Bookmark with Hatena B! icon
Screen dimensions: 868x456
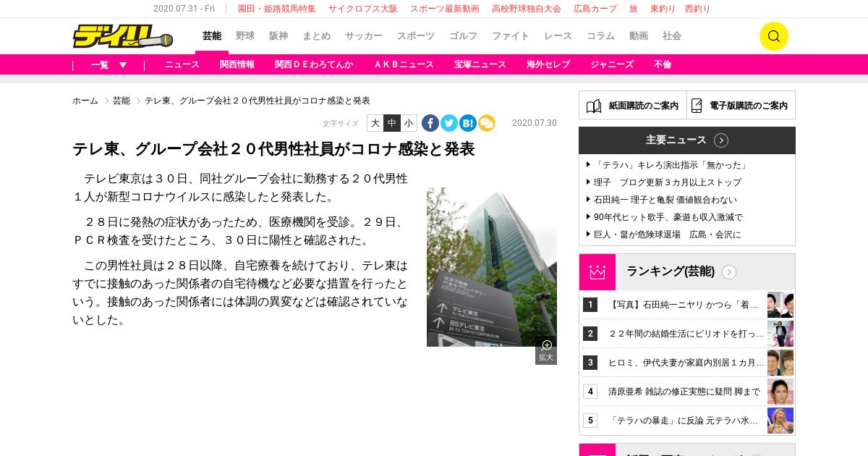click(468, 123)
